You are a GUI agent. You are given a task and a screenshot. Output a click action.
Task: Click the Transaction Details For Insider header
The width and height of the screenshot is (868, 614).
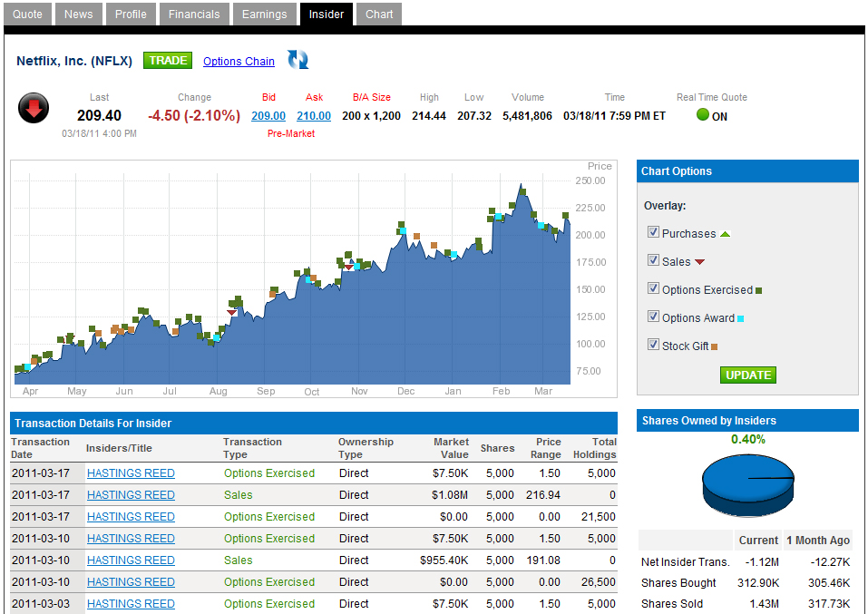313,423
